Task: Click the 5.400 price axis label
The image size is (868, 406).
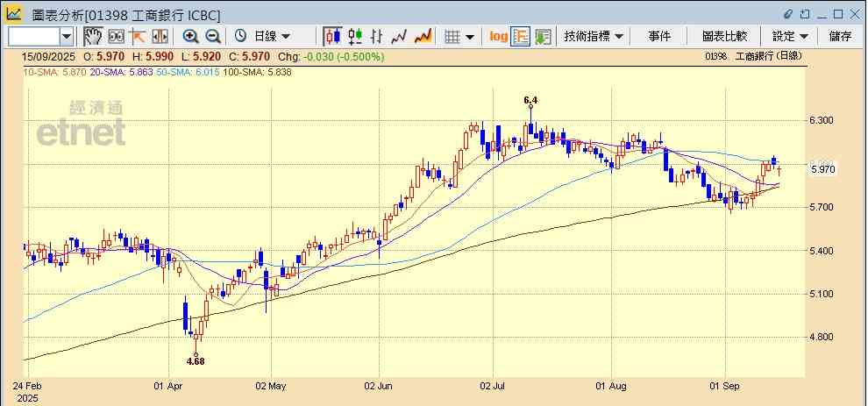Action: pyautogui.click(x=822, y=251)
